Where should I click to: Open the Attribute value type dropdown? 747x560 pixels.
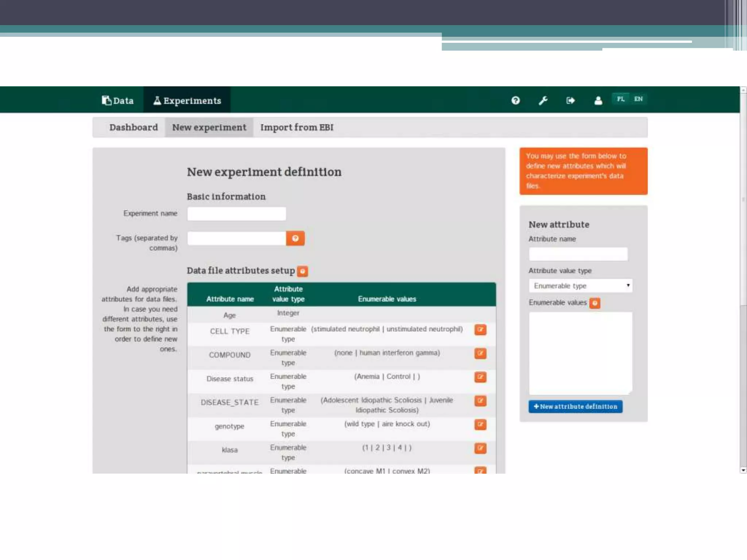click(580, 286)
